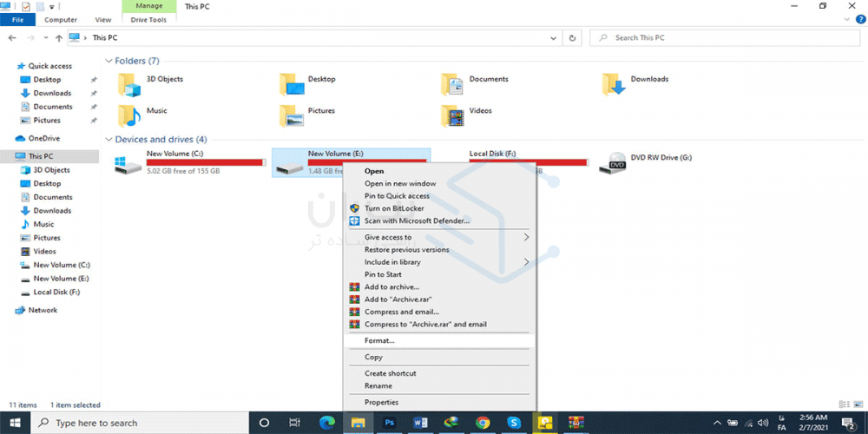
Task: Select Properties in the context menu
Action: [381, 403]
